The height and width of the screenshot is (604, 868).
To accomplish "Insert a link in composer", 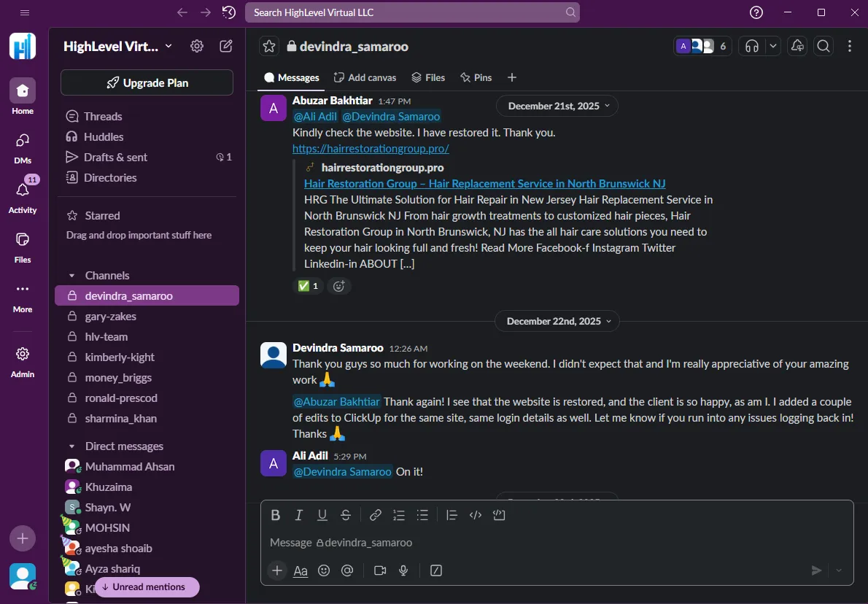I will (x=376, y=515).
